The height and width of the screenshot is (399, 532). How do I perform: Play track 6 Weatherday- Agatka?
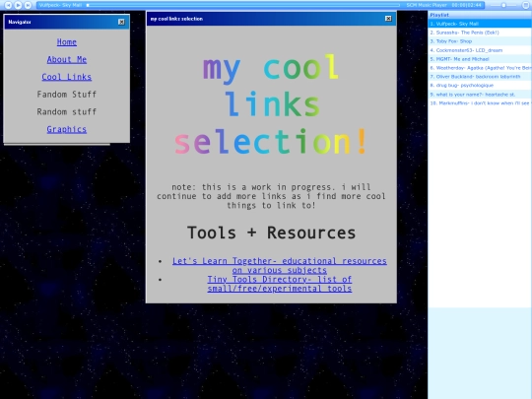point(480,68)
